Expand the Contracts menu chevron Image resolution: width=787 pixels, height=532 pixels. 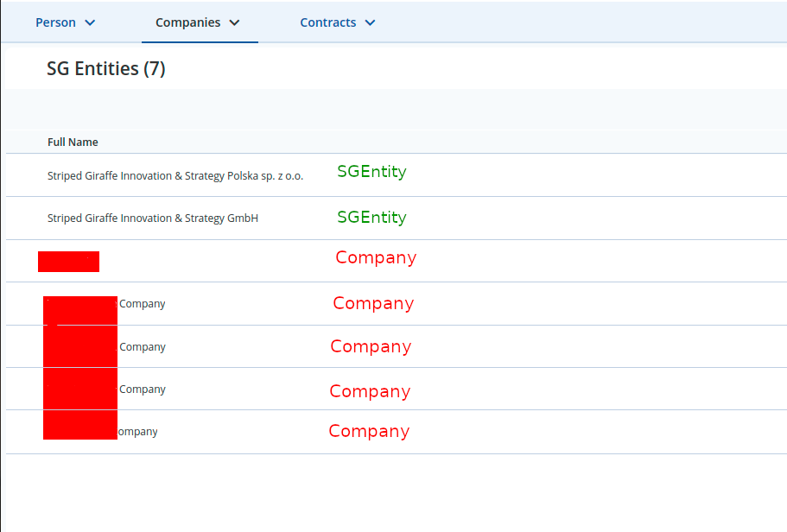click(370, 22)
